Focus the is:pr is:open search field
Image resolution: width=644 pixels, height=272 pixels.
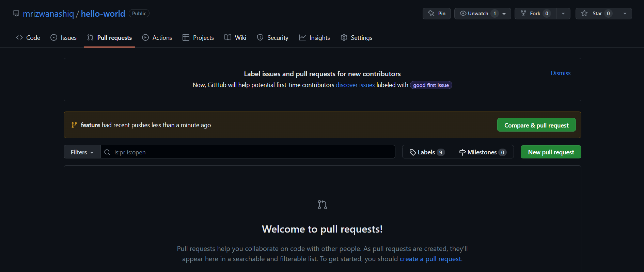tap(248, 152)
